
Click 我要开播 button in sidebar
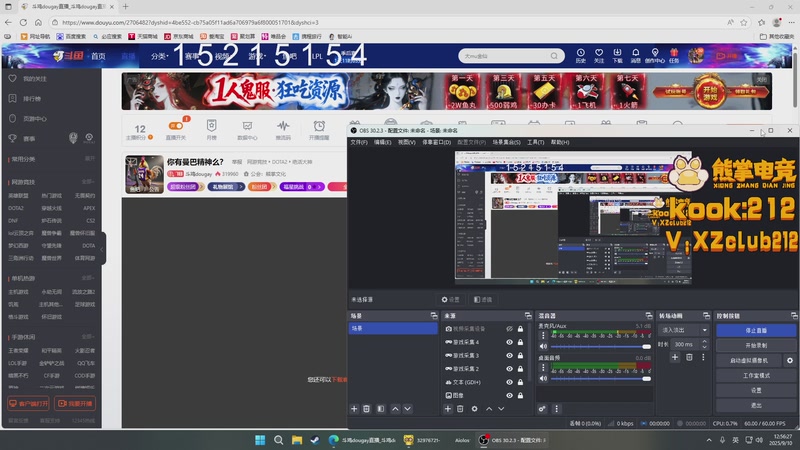(75, 404)
